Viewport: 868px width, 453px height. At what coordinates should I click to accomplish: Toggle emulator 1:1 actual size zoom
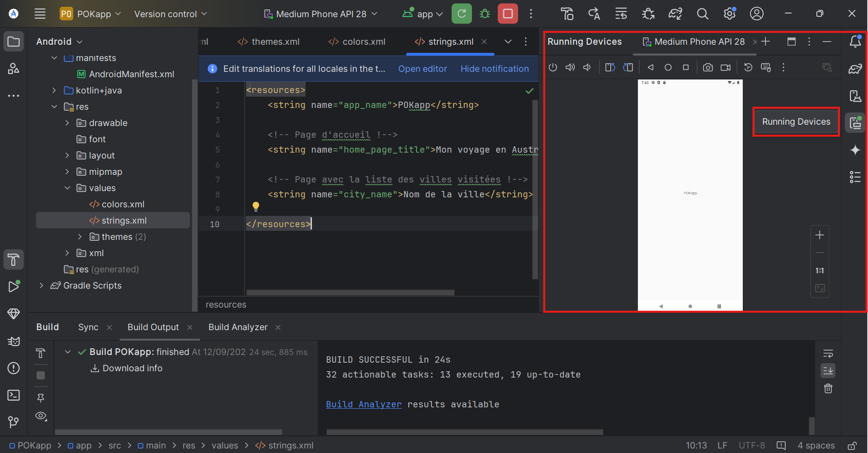pos(820,271)
